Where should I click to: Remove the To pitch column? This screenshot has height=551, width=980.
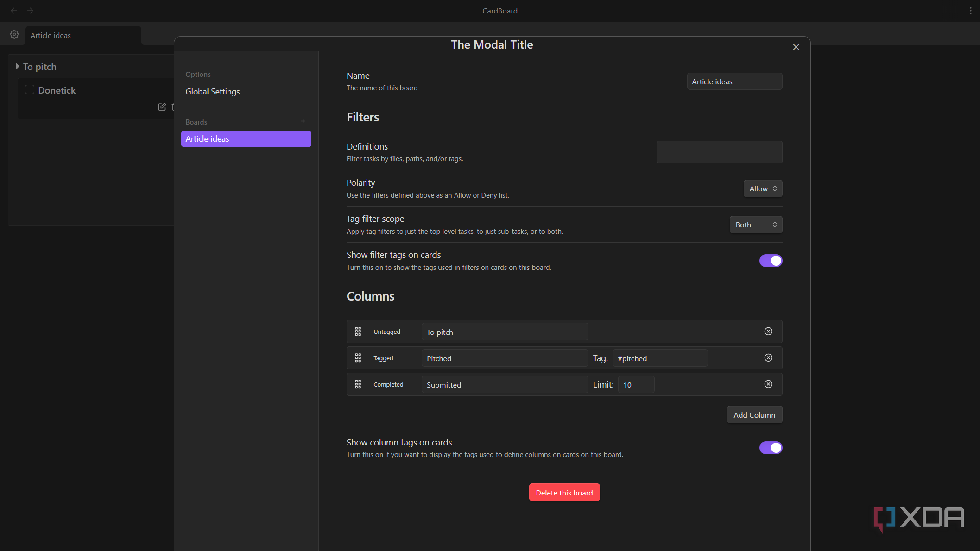tap(768, 331)
